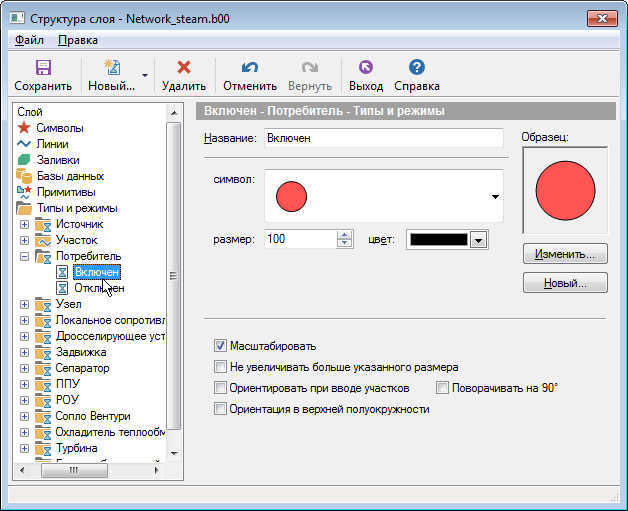Screen dimensions: 628x511
Task: Uncheck the Масштабировать checkbox
Action: [220, 346]
